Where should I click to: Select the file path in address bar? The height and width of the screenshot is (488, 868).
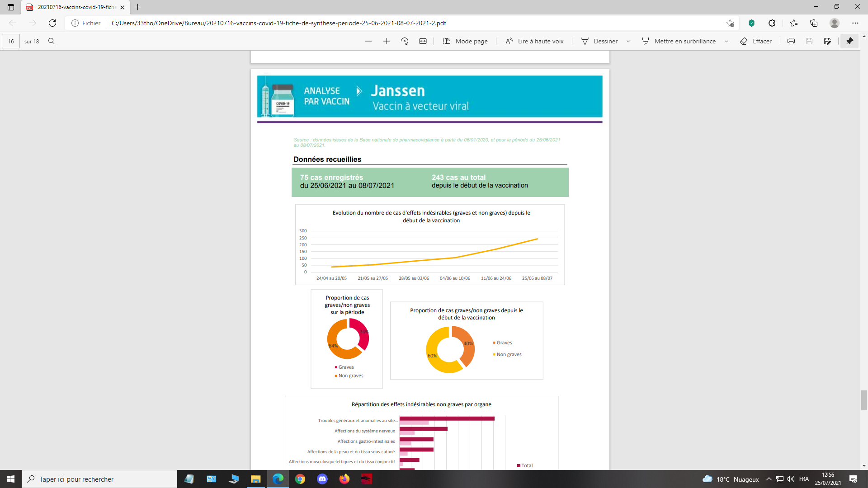[x=278, y=23]
